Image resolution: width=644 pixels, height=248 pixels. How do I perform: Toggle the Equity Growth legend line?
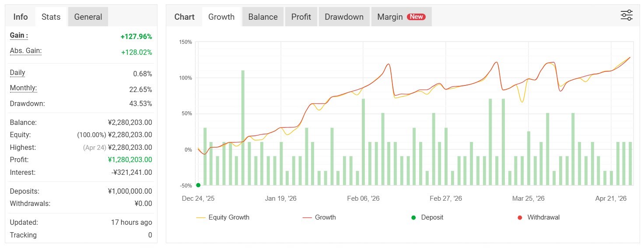[x=223, y=217]
